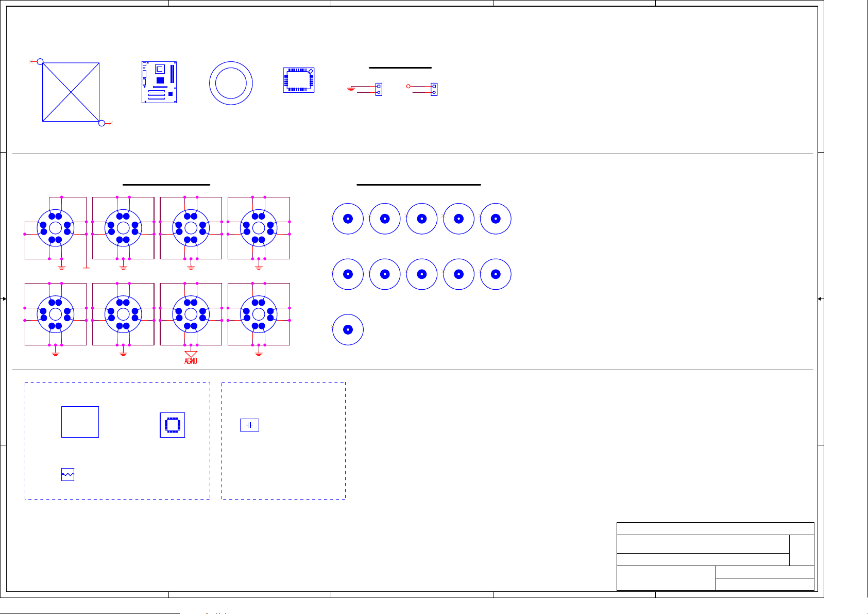Select last mounting hole in top row
The width and height of the screenshot is (868, 614).
click(x=259, y=228)
